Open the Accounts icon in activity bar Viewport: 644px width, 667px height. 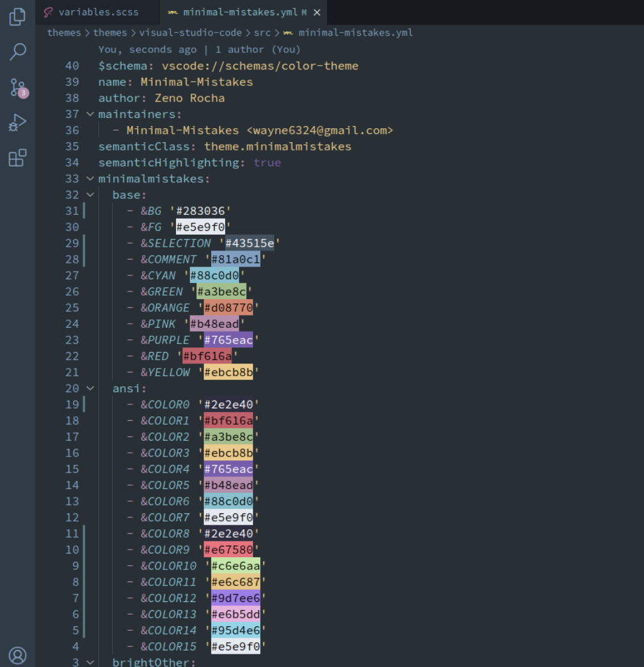pyautogui.click(x=17, y=656)
